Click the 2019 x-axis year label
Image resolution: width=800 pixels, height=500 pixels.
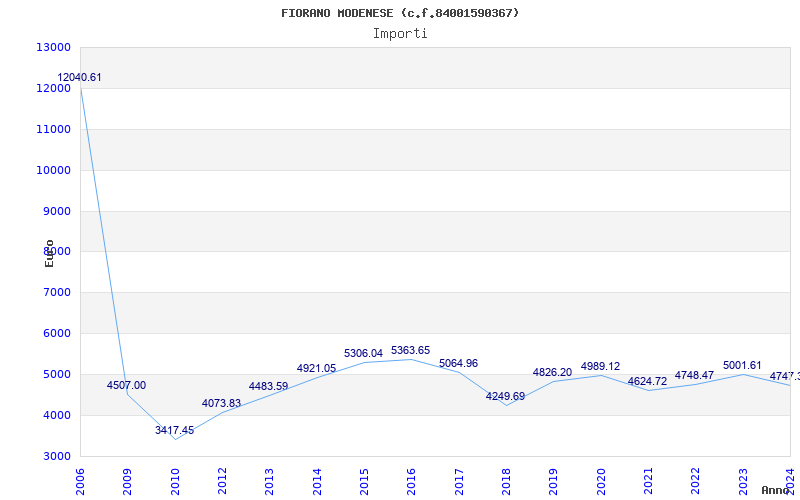[x=554, y=481]
